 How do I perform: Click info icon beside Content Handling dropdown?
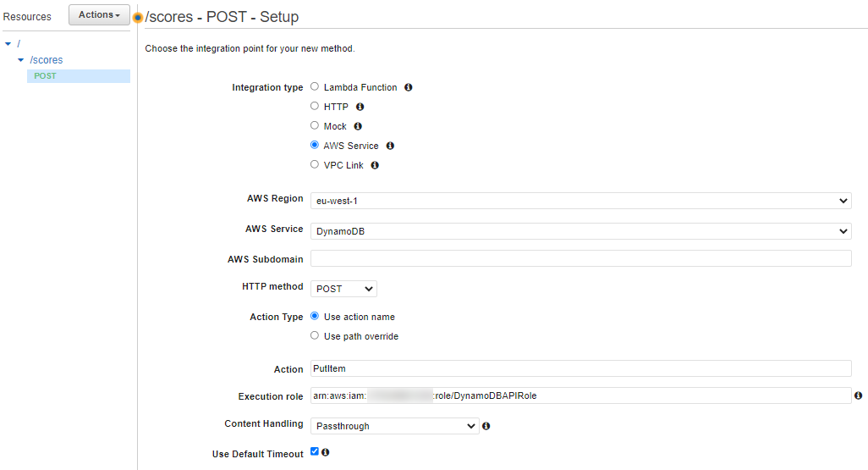(486, 426)
